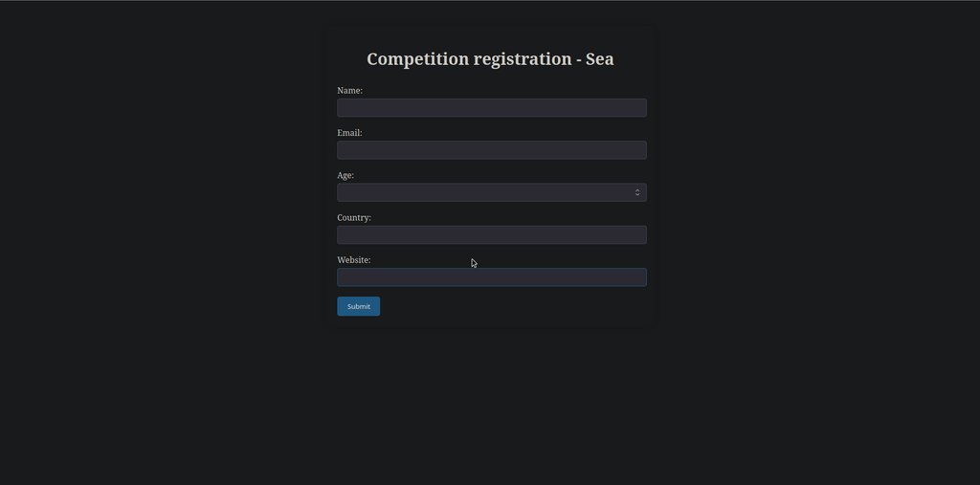
Task: Click the "Website:" label
Action: (x=354, y=260)
